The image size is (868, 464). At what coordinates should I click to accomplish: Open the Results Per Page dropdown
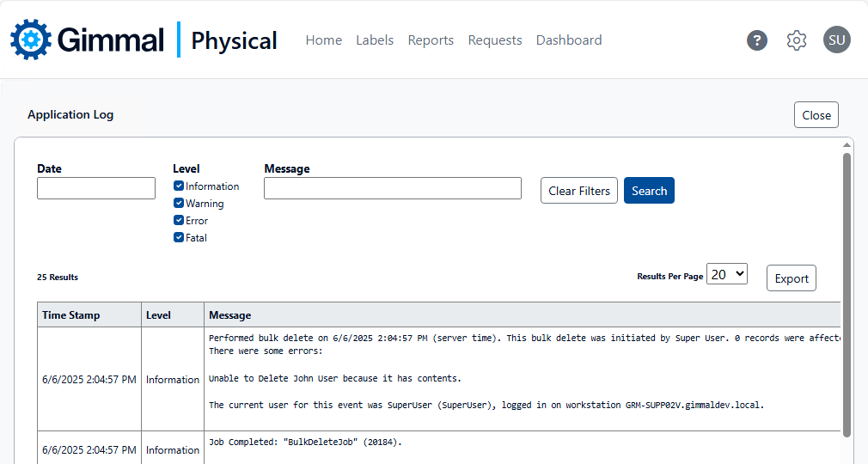[x=727, y=274]
